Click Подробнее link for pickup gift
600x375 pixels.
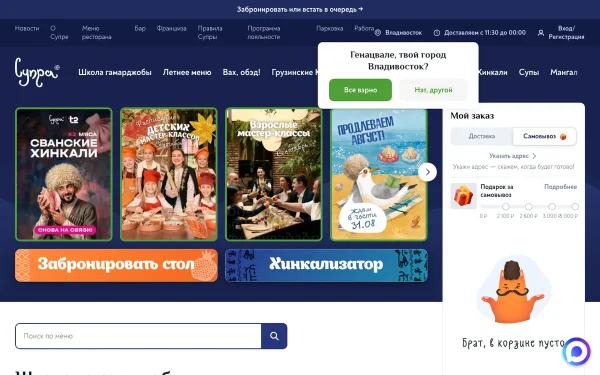[560, 187]
